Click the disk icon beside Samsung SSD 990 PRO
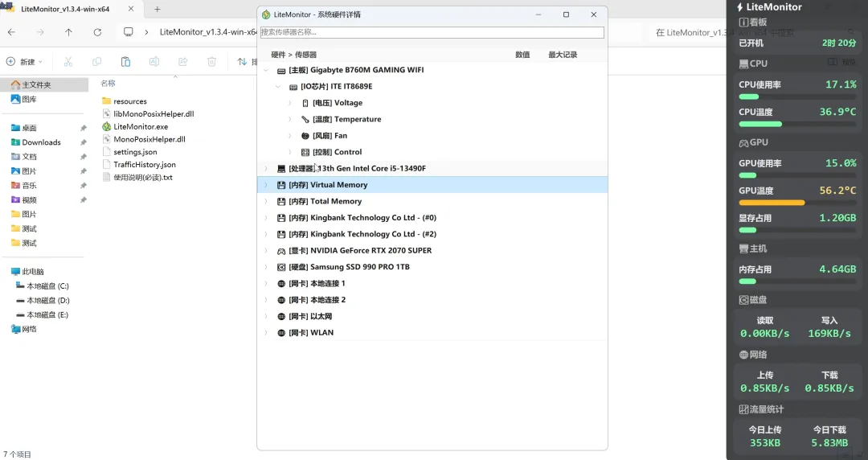Image resolution: width=868 pixels, height=460 pixels. [x=281, y=267]
